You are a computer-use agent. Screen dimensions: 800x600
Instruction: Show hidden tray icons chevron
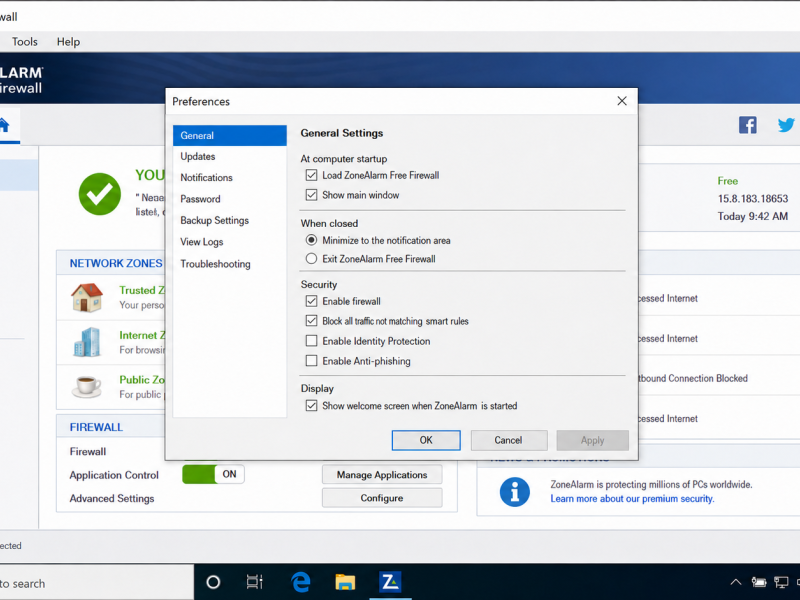point(736,582)
